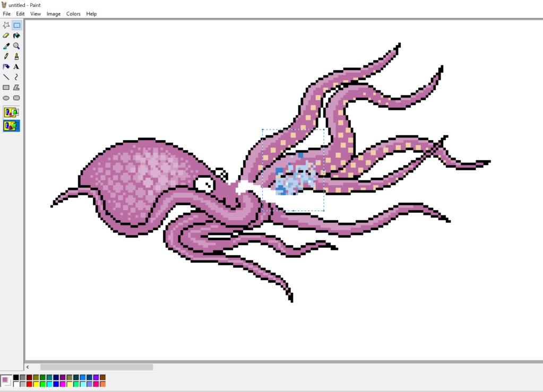Enable opaque selection mode option

[11, 112]
